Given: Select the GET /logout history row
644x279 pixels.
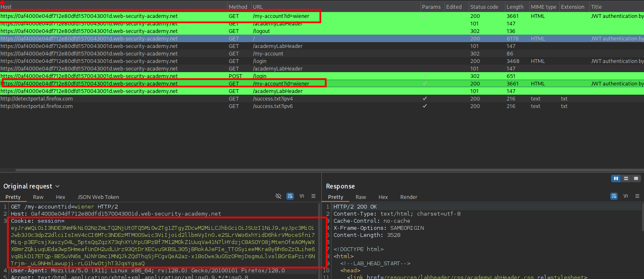Looking at the screenshot, I should pos(261,31).
